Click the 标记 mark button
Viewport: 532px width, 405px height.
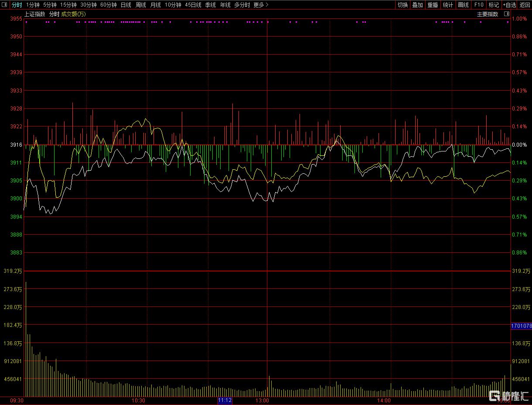coord(494,5)
